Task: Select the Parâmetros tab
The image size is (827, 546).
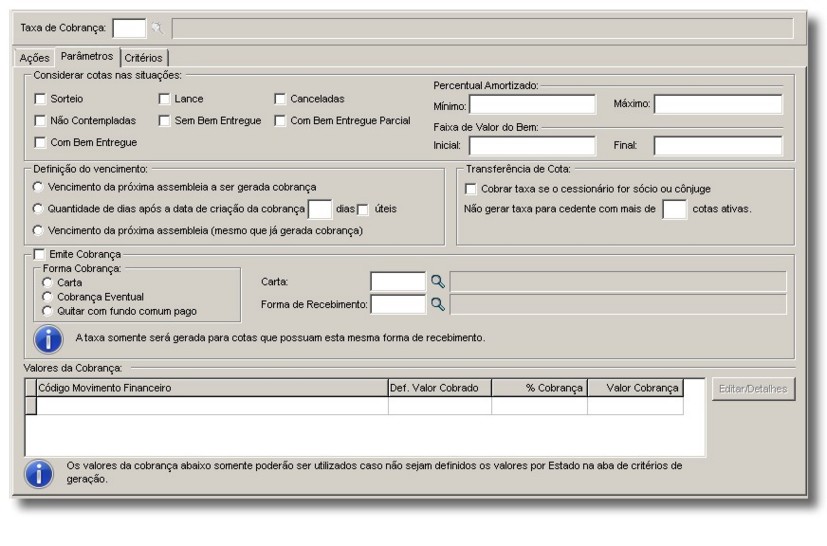Action: 87,56
